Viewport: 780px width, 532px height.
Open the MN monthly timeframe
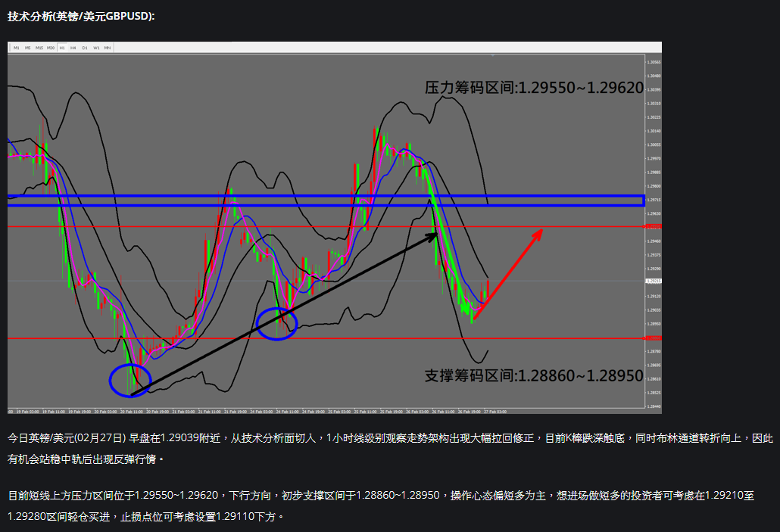pyautogui.click(x=108, y=48)
